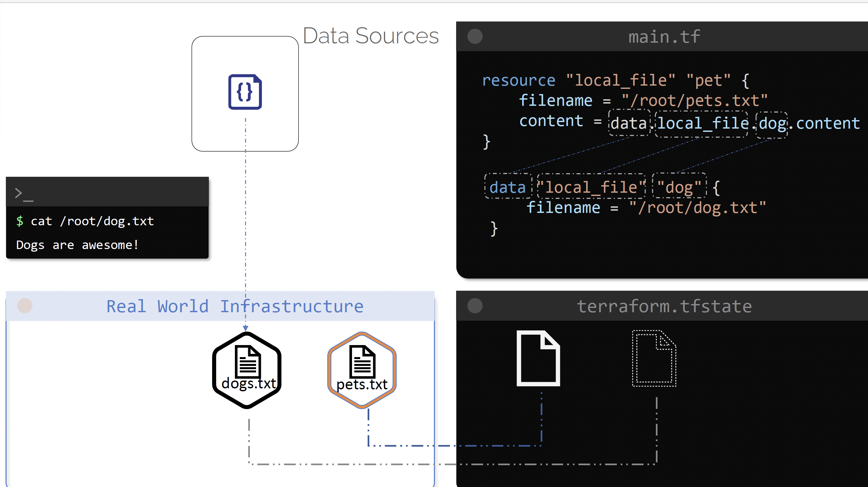The height and width of the screenshot is (487, 868).
Task: Click the solid white file icon in tfstate
Action: pos(538,358)
